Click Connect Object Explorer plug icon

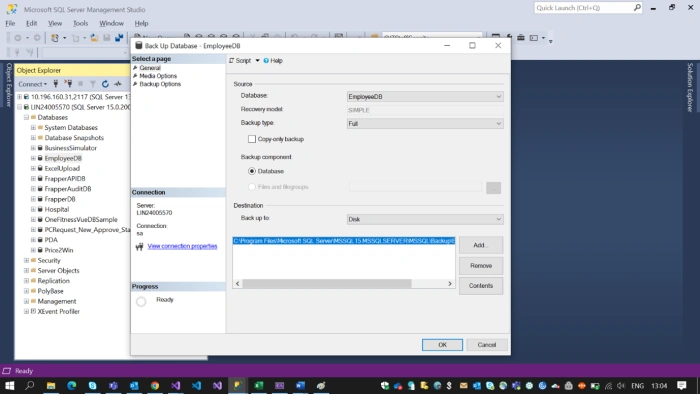coord(56,83)
